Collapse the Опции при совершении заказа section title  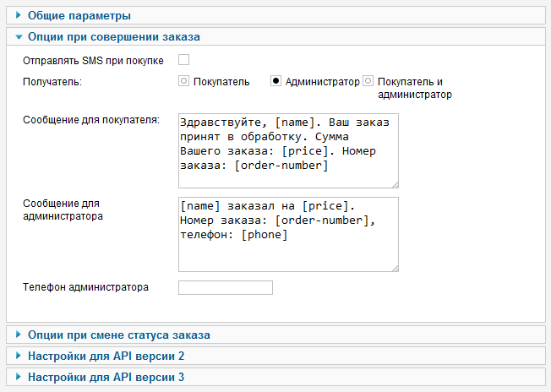(x=114, y=37)
